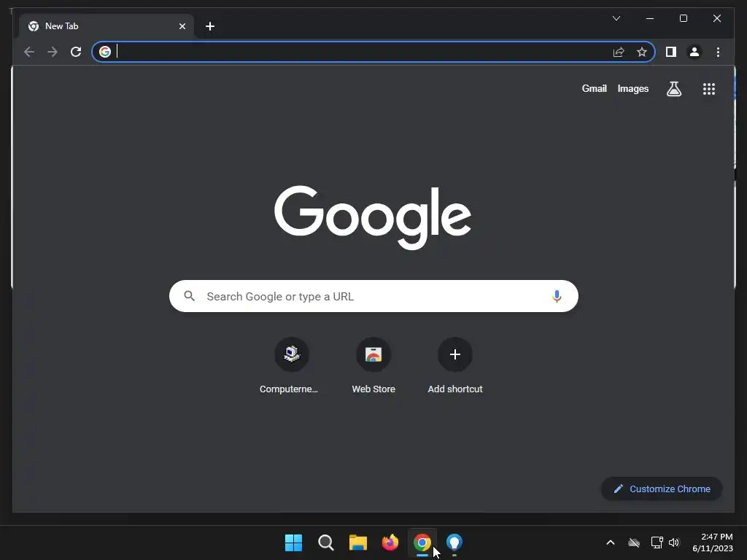Go back with the browser back arrow
The width and height of the screenshot is (747, 560).
point(29,52)
